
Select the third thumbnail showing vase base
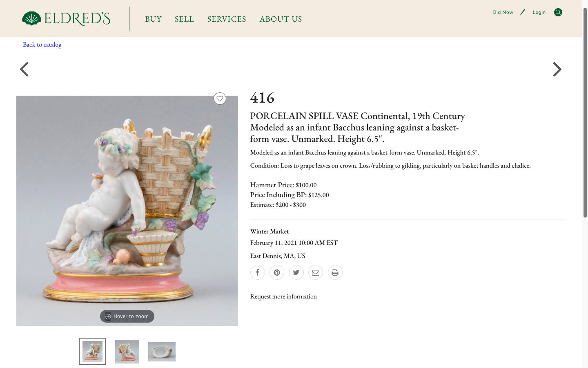tap(162, 352)
